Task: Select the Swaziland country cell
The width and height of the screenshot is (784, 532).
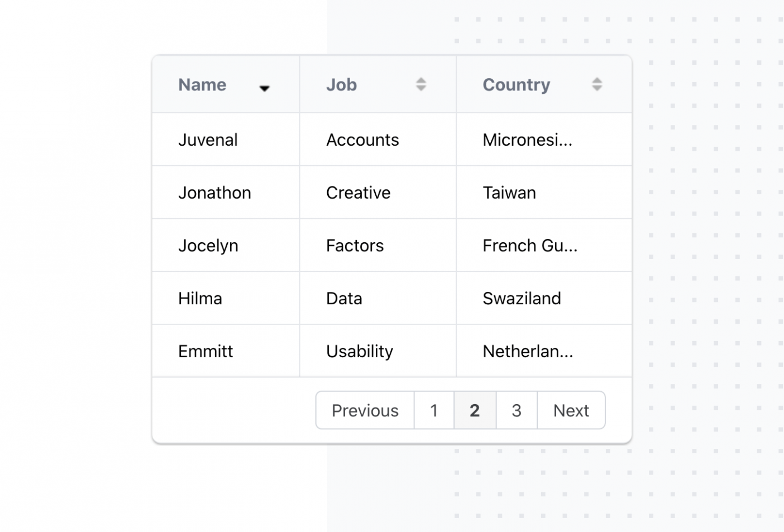Action: coord(522,299)
